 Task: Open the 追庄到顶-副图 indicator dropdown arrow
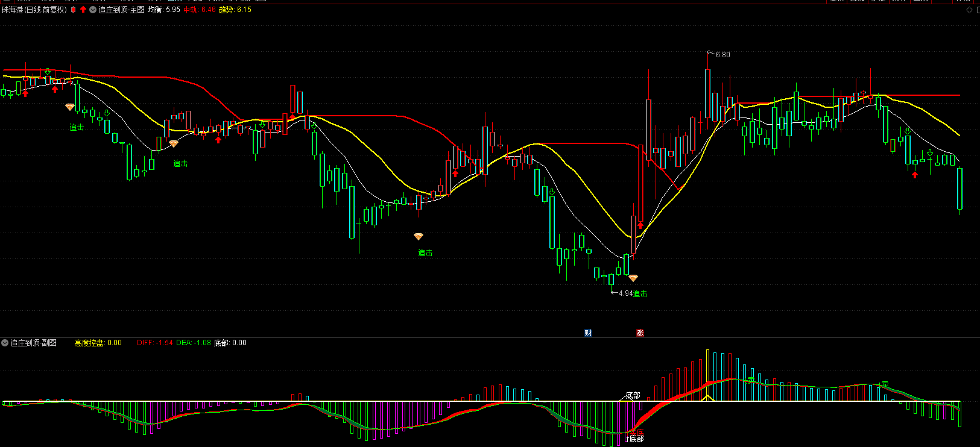coord(5,343)
